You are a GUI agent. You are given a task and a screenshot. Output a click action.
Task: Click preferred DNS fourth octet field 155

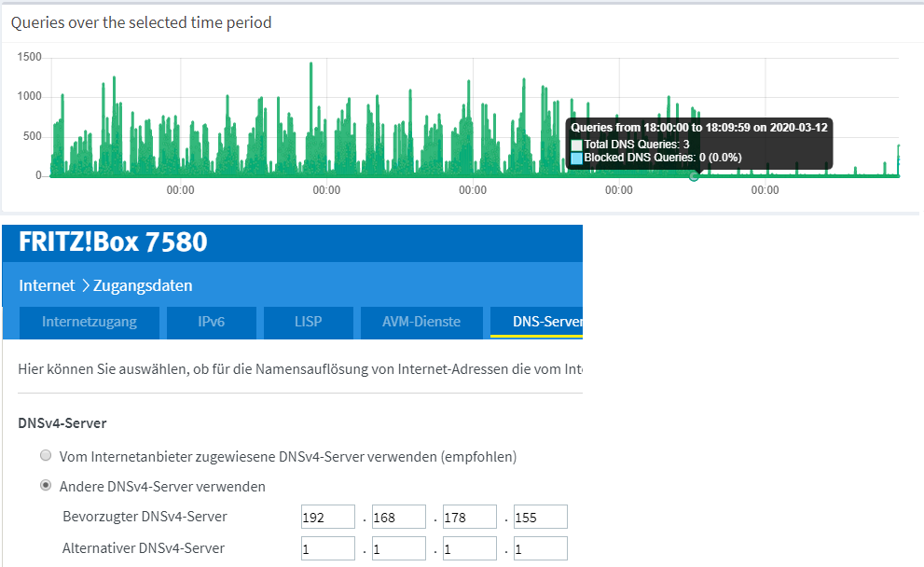(541, 517)
